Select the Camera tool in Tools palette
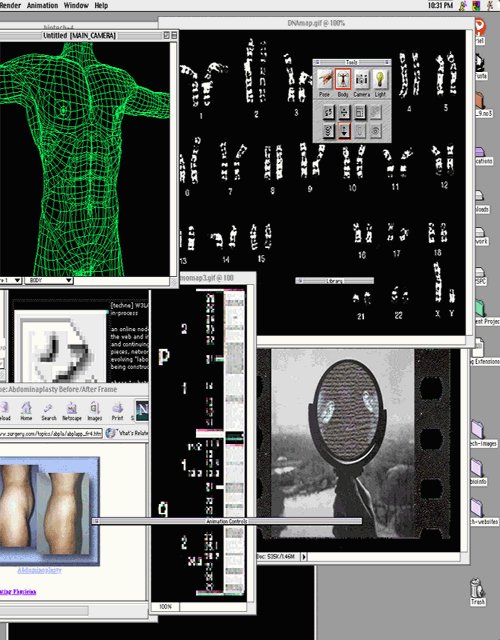This screenshot has width=500, height=640. [361, 79]
